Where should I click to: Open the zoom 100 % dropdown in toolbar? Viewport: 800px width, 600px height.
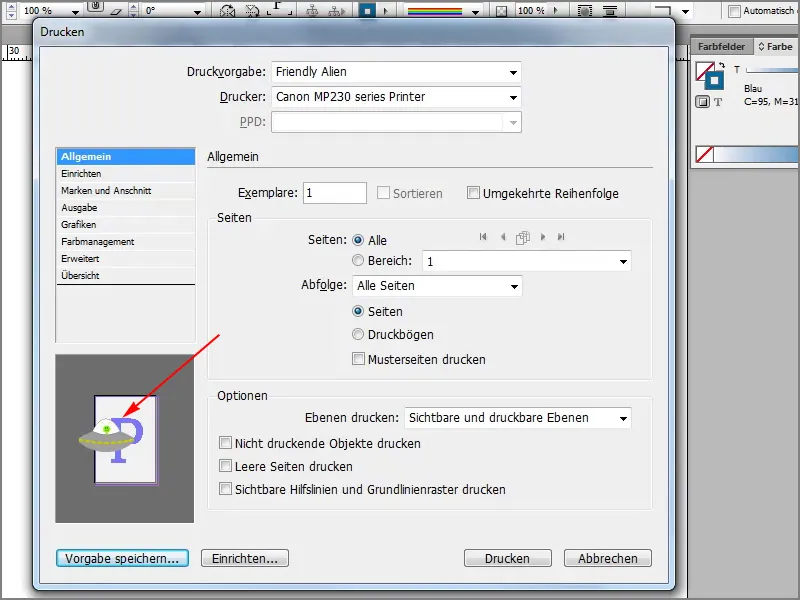click(x=76, y=12)
